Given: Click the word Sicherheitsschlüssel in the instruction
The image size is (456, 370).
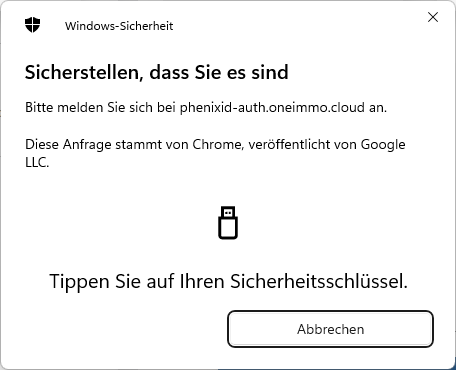Looking at the screenshot, I should click(319, 281).
